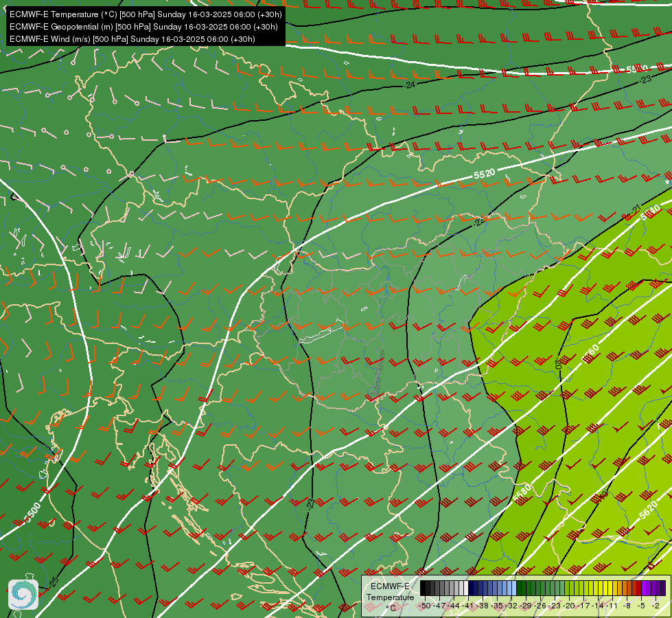Click the -5 legend tick label

[x=641, y=606]
